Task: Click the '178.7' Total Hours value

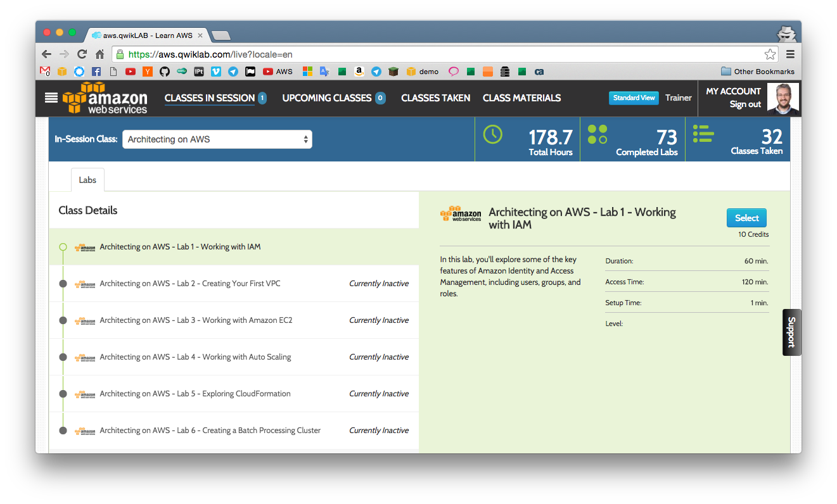Action: [551, 137]
